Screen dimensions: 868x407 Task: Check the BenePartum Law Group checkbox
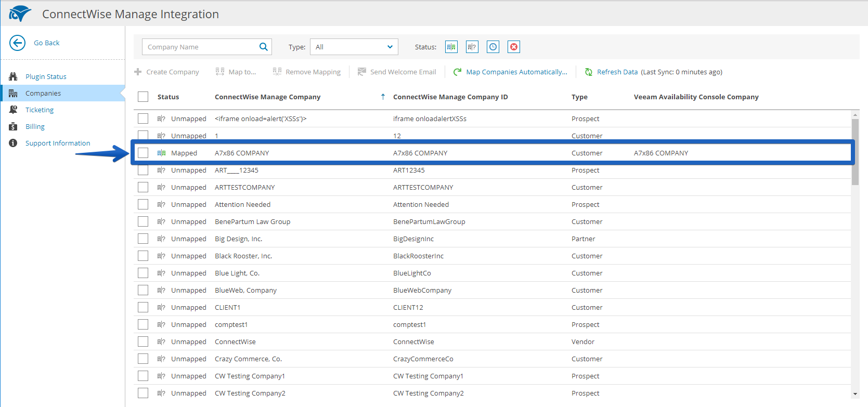[143, 221]
